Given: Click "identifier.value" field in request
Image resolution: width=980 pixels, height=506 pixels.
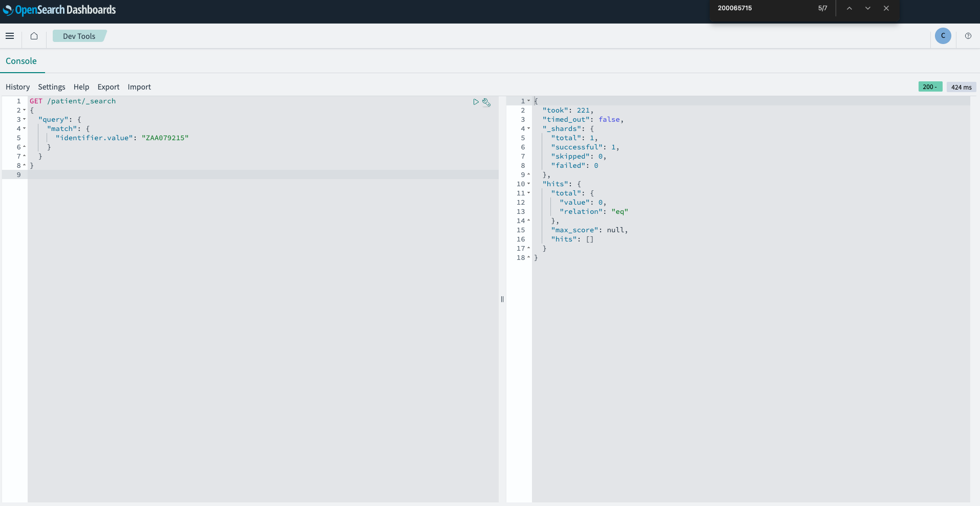Looking at the screenshot, I should tap(94, 138).
